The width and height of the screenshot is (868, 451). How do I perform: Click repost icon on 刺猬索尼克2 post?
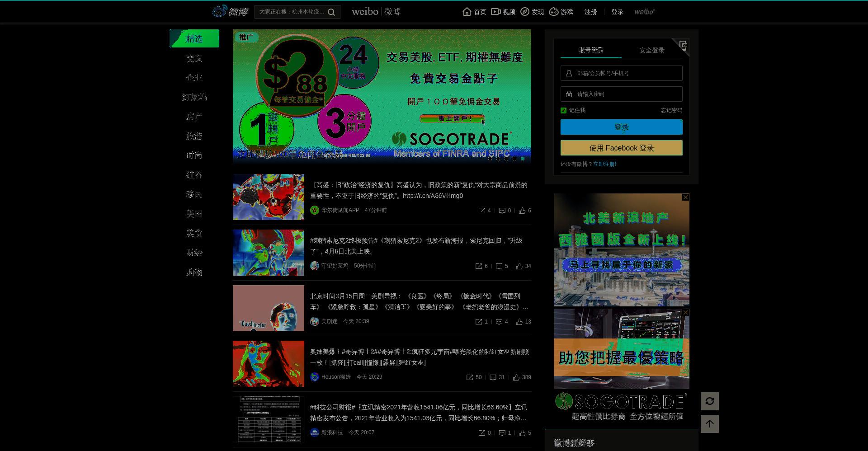479,266
